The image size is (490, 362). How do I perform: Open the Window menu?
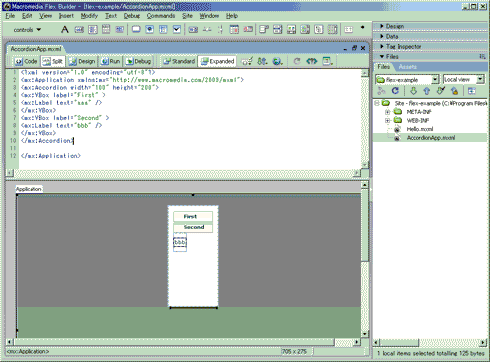click(x=209, y=16)
